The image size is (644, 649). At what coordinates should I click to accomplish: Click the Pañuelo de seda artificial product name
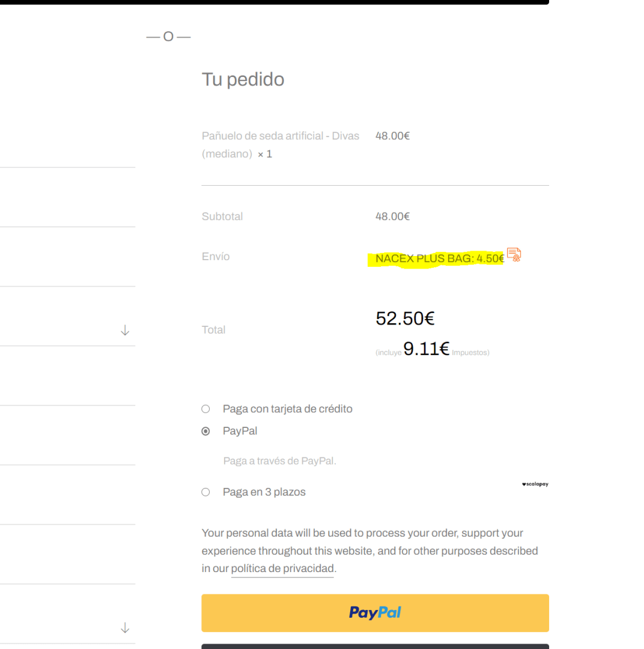(x=280, y=145)
